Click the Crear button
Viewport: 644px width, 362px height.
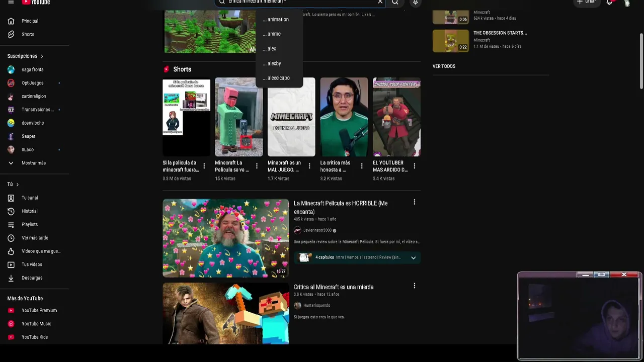point(587,2)
